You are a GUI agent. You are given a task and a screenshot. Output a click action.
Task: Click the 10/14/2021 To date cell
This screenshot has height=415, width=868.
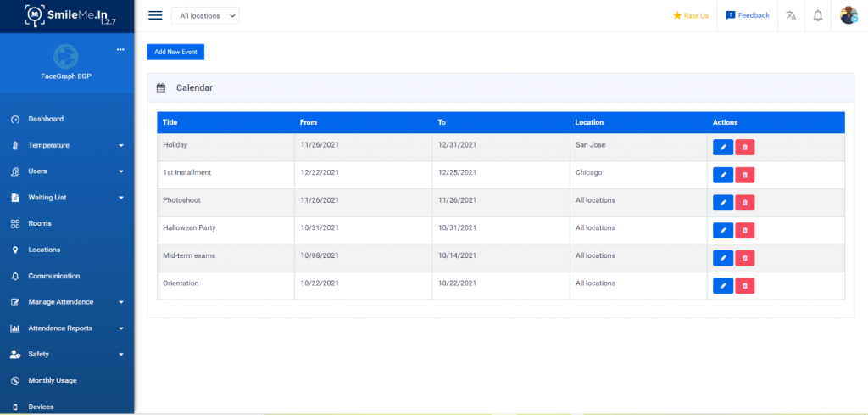pyautogui.click(x=501, y=258)
